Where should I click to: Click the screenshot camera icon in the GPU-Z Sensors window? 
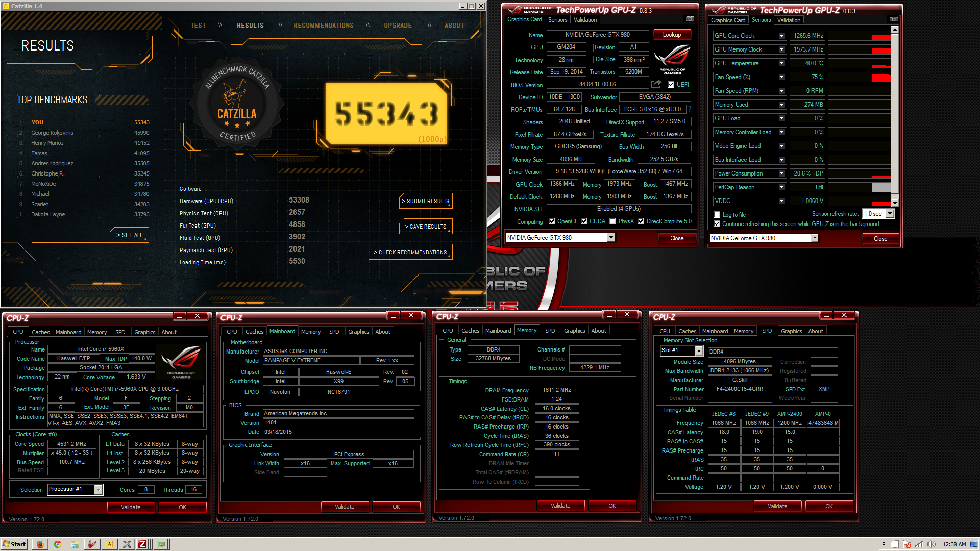[893, 19]
